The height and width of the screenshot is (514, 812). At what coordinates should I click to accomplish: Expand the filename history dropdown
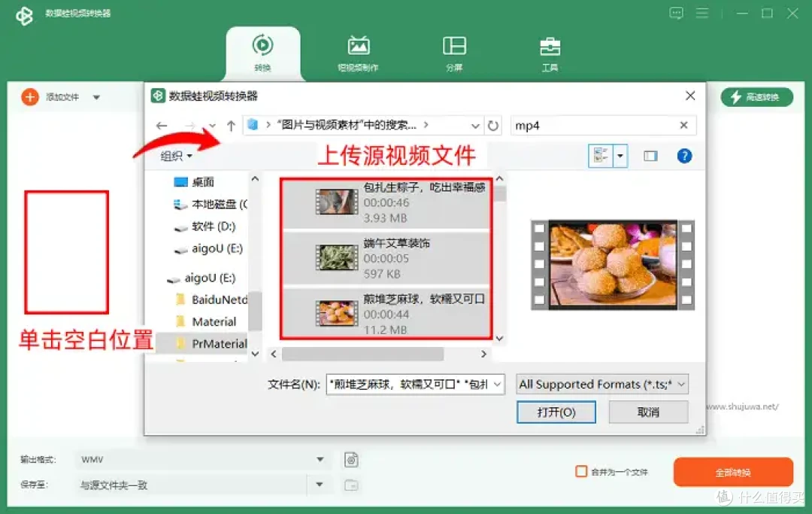coord(497,385)
